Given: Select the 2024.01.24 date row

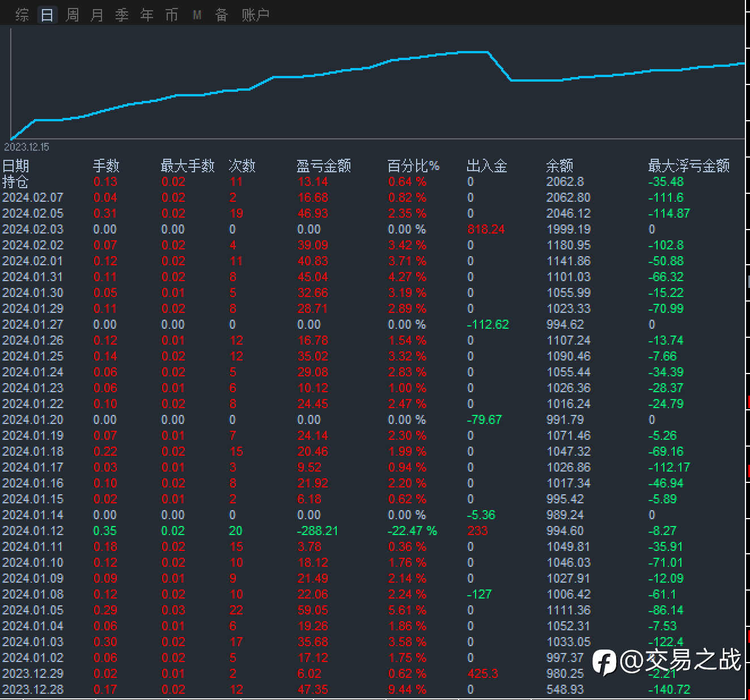Looking at the screenshot, I should 33,372.
